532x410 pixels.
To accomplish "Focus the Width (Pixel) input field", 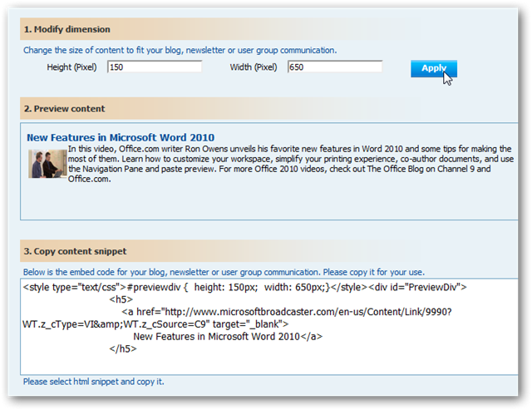I will tap(335, 67).
